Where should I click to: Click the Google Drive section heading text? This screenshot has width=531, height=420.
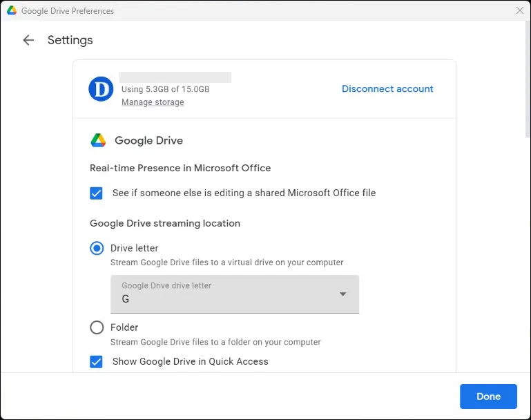click(x=148, y=141)
